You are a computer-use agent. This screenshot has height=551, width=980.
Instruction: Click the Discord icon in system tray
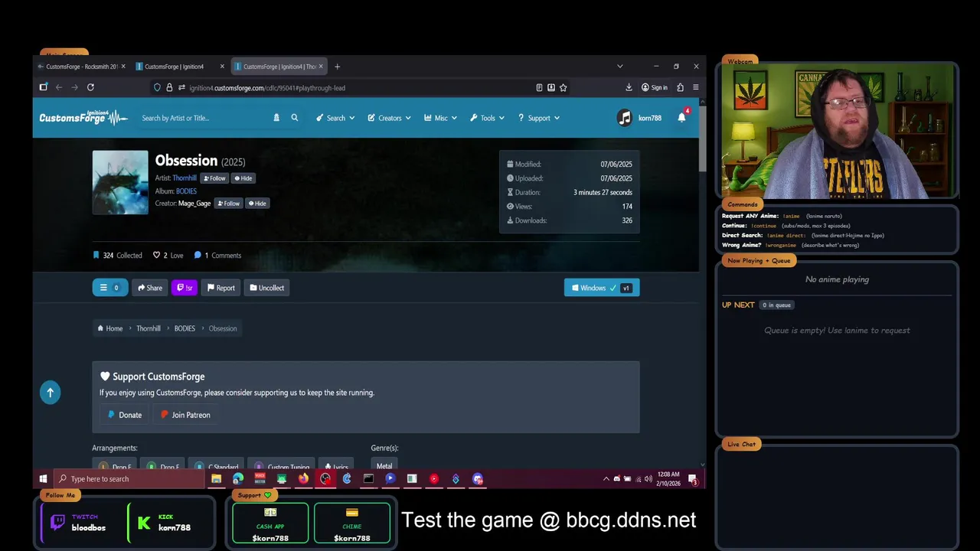tap(616, 479)
